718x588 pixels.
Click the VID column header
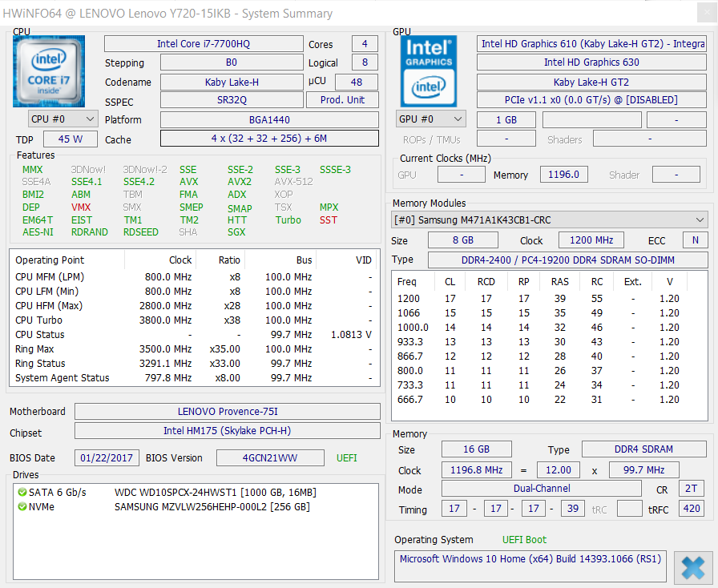349,260
